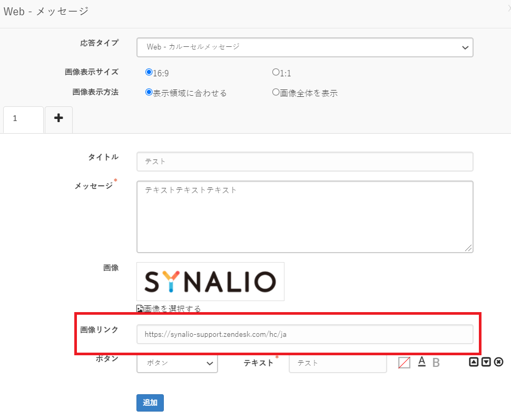Select the 16:9 image size radio
This screenshot has width=511, height=420.
[149, 72]
